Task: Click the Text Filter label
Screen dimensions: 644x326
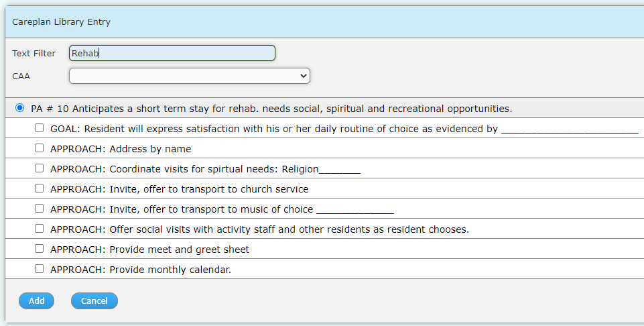Action: pos(34,54)
